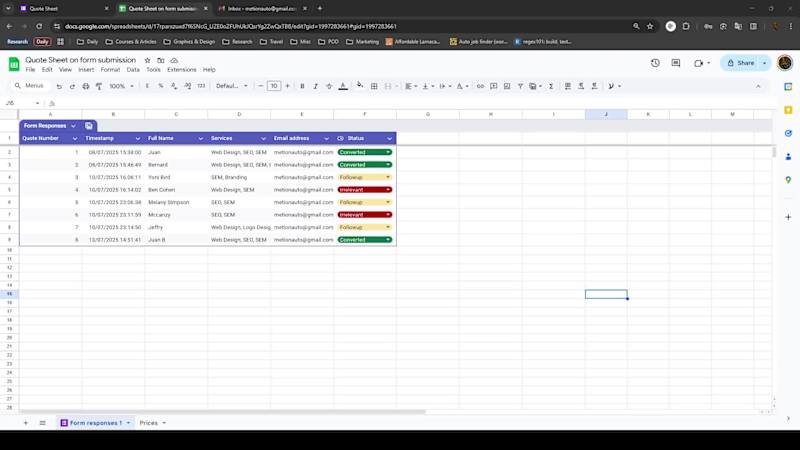Open the Services column dropdown
This screenshot has height=450, width=800.
pyautogui.click(x=263, y=138)
